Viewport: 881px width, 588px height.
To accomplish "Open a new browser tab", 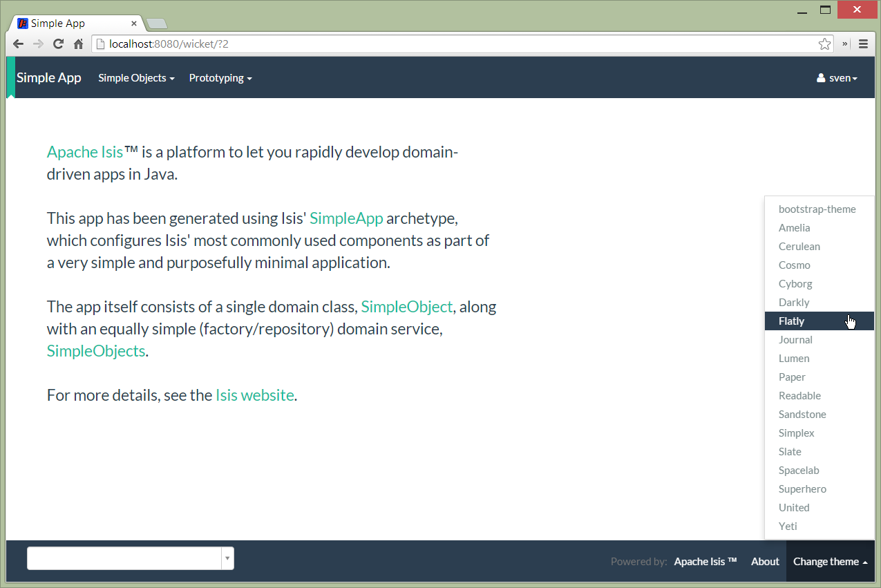I will point(157,24).
